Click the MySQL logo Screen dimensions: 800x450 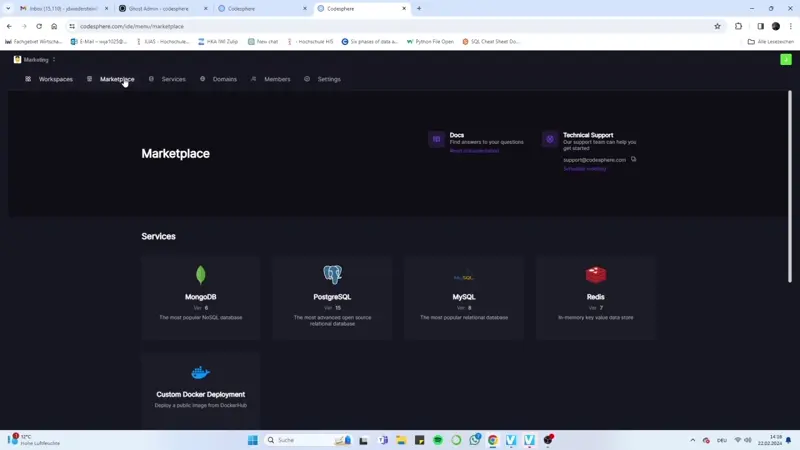(x=463, y=277)
